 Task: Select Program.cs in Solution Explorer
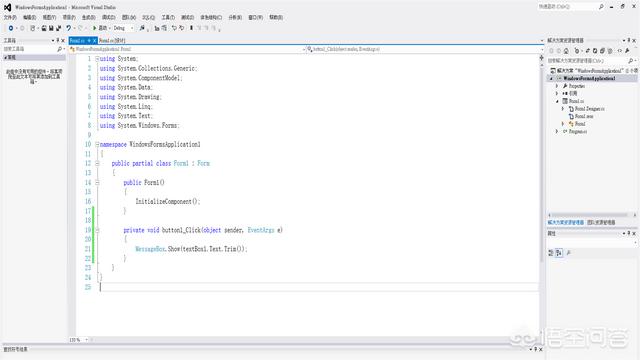point(578,131)
